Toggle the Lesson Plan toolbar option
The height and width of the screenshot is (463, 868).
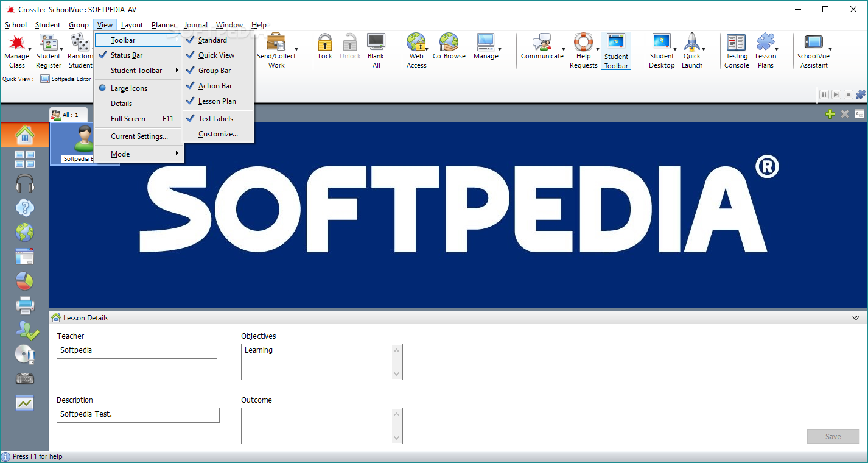point(217,101)
